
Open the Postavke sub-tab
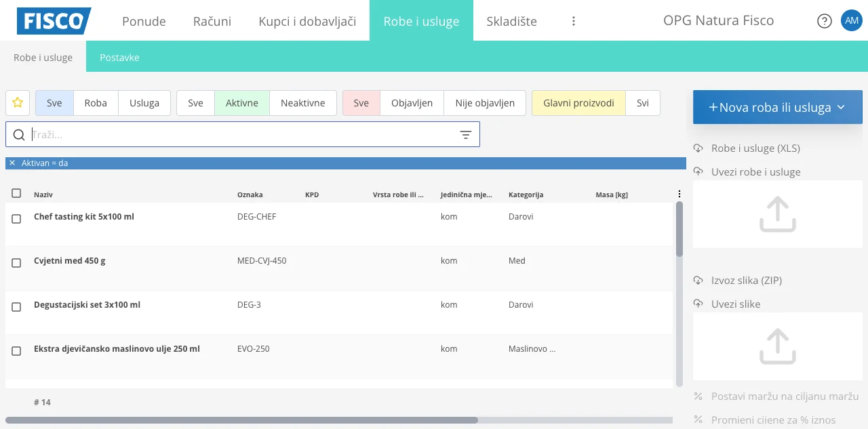[x=119, y=58]
